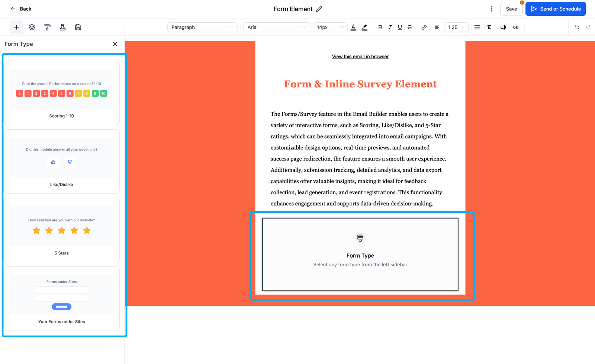Toggle italic formatting

pyautogui.click(x=390, y=27)
